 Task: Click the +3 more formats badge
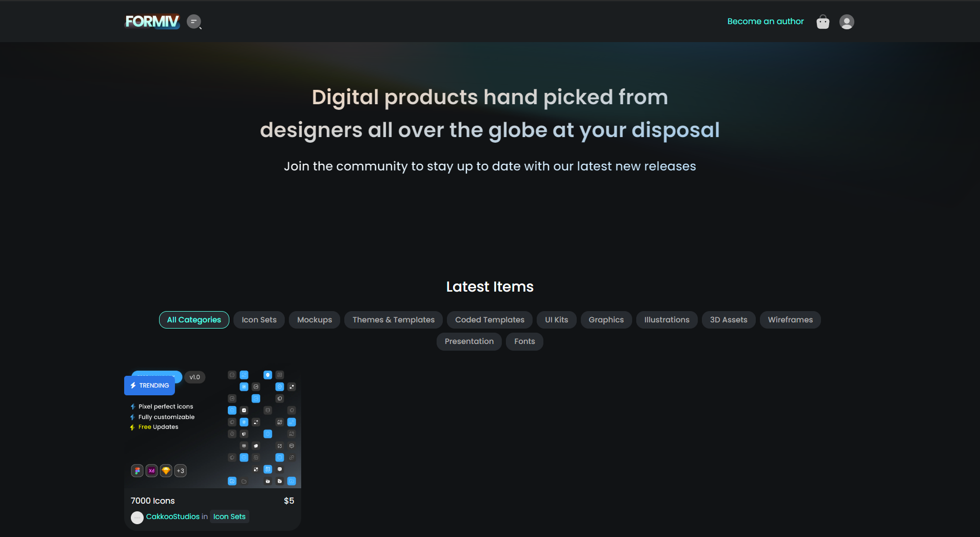click(x=181, y=471)
